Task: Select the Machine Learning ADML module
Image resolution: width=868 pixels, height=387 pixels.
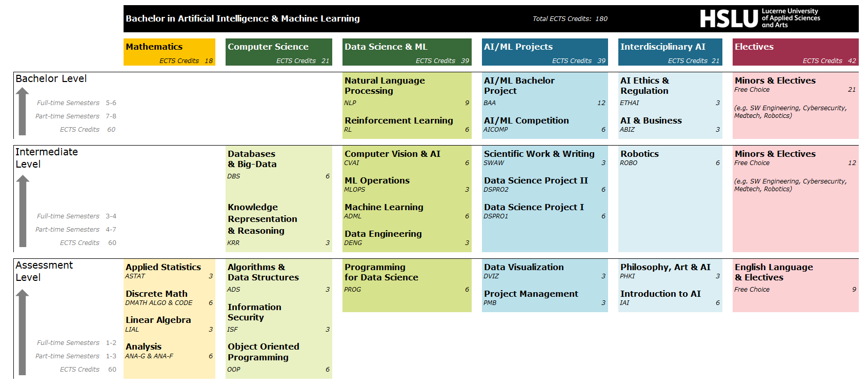Action: point(383,208)
